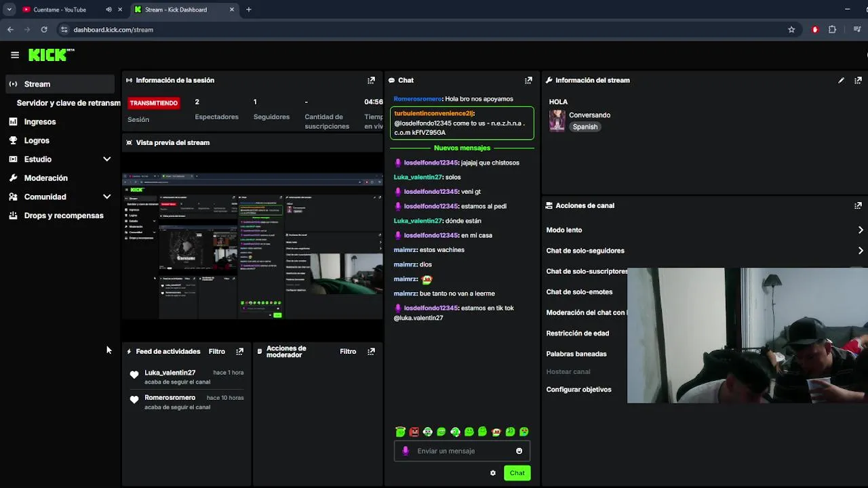
Task: Switch to the Cuentame YouTube tab
Action: pyautogui.click(x=60, y=9)
